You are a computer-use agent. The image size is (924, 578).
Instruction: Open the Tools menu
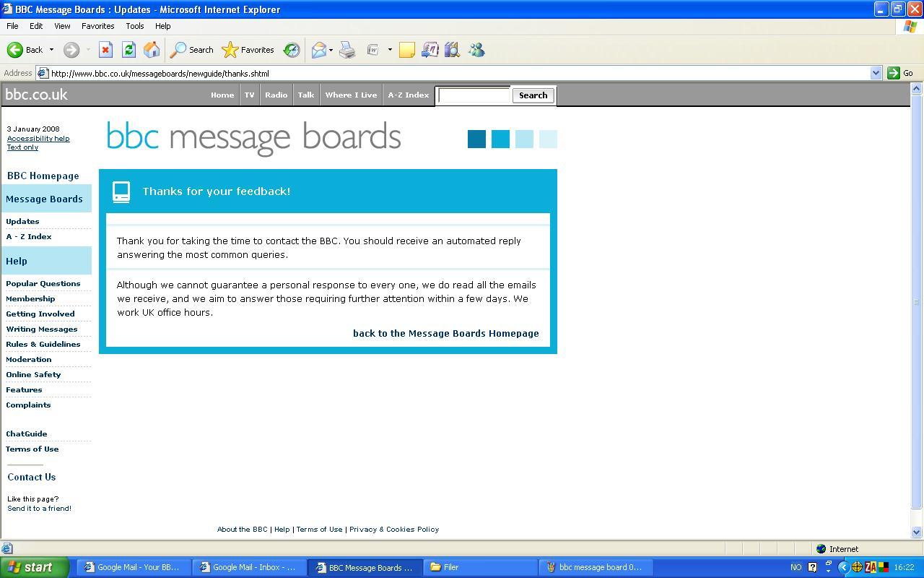pos(135,26)
